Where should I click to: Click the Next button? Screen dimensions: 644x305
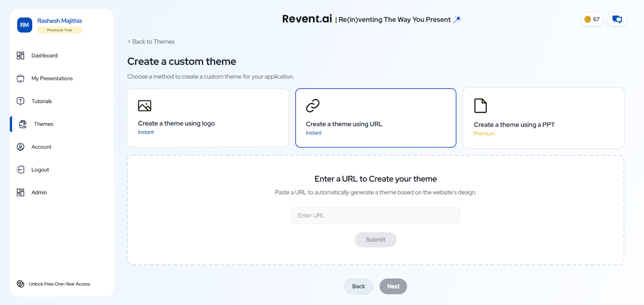393,286
